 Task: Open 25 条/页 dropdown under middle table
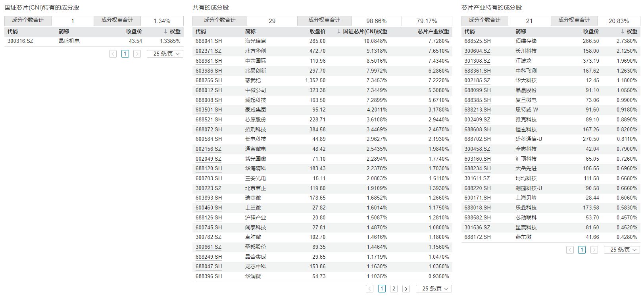[x=434, y=288]
